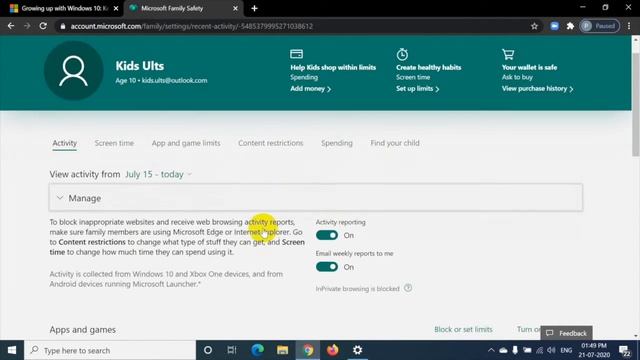Click the ENG language indicator
640x360 pixels.
click(566, 350)
